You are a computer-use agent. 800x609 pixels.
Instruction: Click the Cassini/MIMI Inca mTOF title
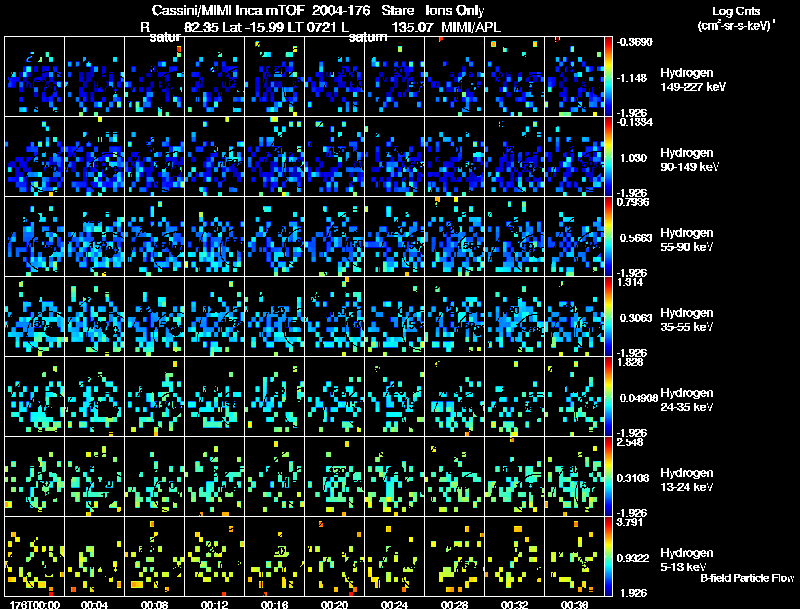pos(228,10)
